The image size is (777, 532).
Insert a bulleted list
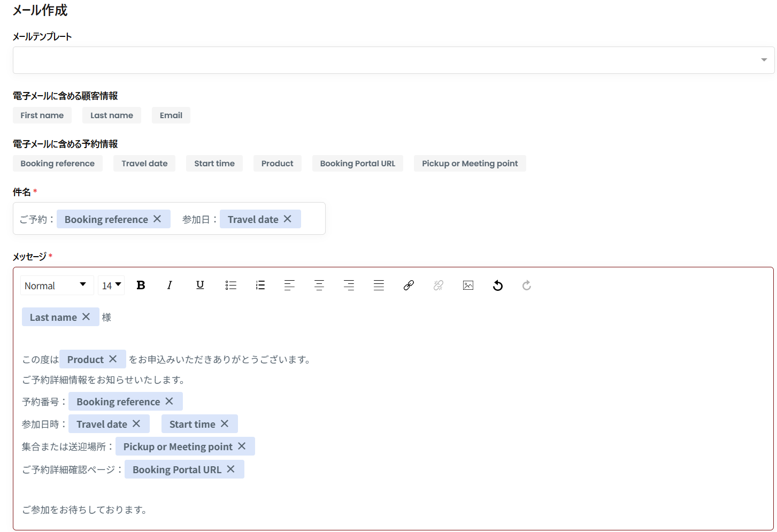[230, 286]
